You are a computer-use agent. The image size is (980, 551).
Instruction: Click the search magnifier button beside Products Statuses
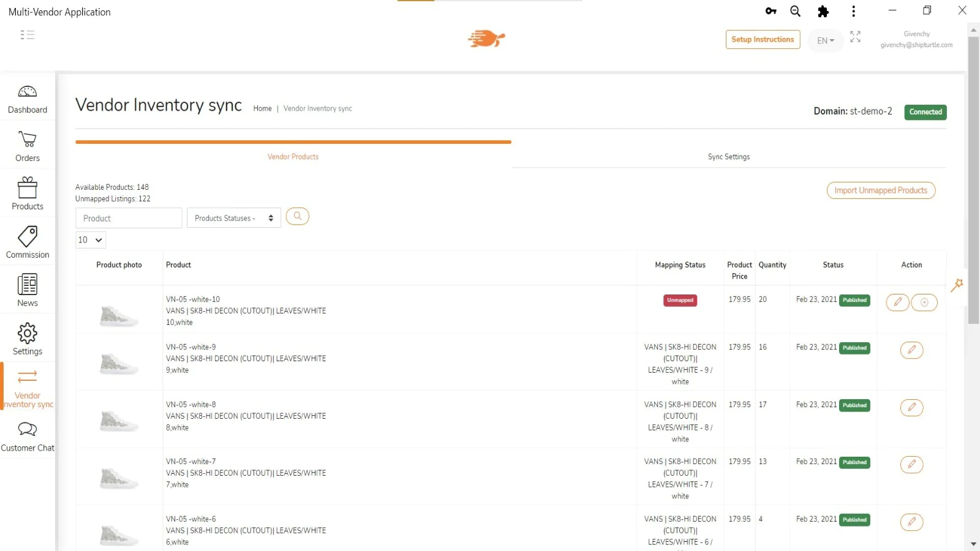coord(297,217)
